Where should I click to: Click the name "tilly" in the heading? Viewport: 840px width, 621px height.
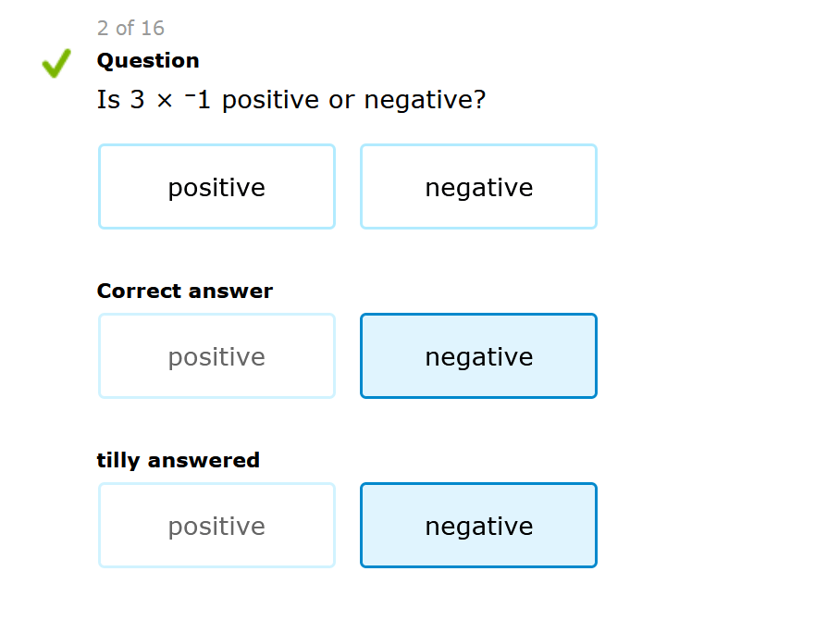coord(117,460)
